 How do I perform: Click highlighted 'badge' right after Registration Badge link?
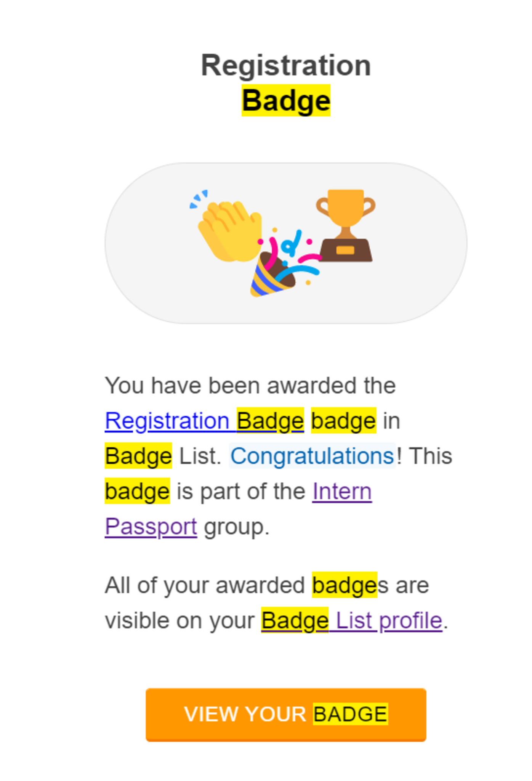[x=343, y=421]
